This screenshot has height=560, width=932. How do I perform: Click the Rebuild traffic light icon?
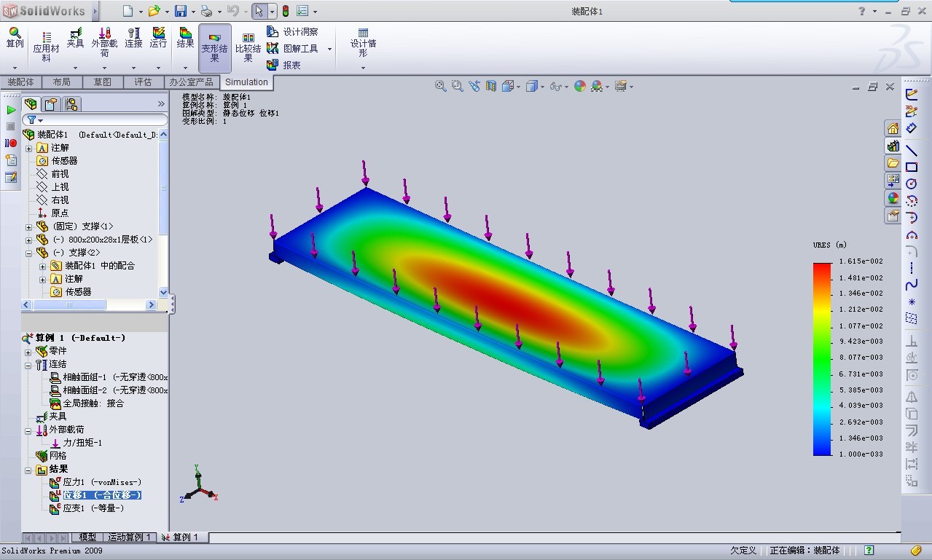pyautogui.click(x=286, y=11)
